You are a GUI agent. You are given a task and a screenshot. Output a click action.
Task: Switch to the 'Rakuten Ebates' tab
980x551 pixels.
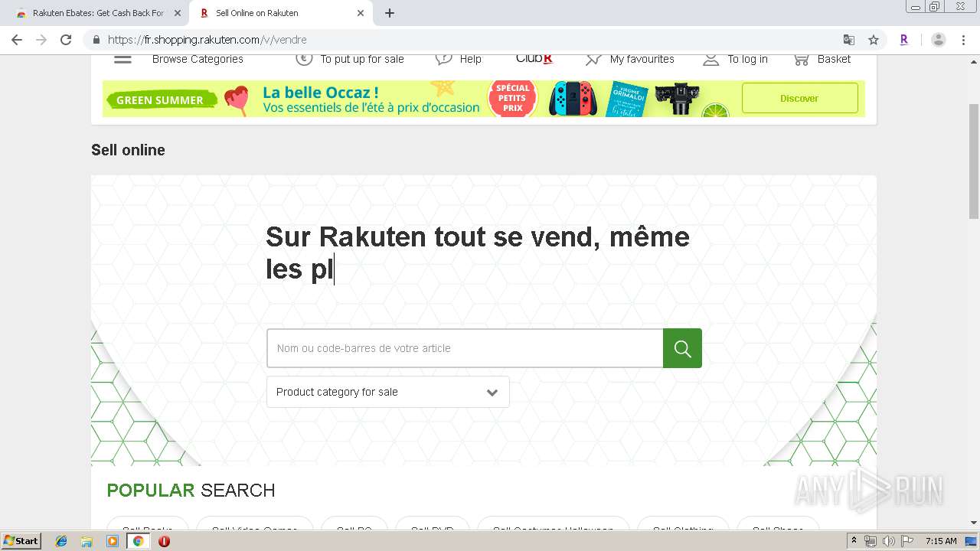96,13
